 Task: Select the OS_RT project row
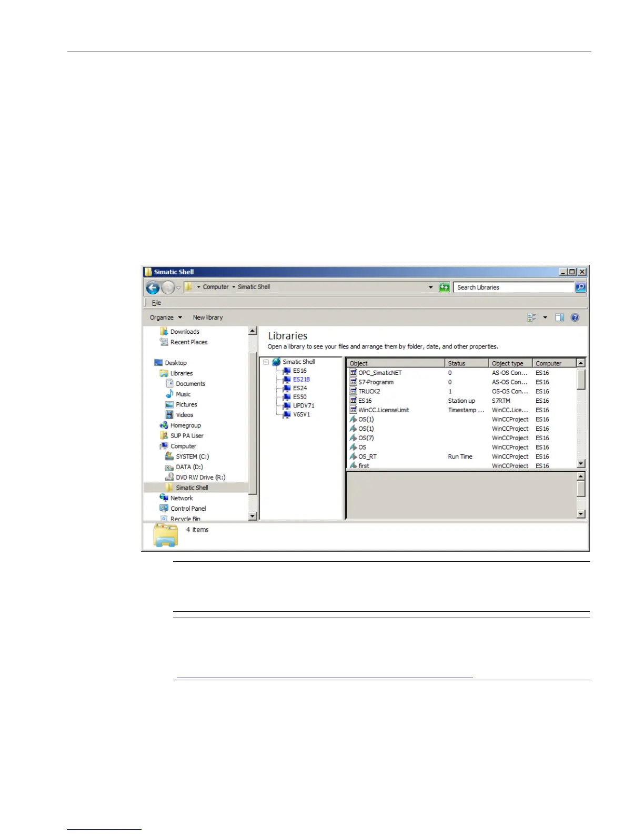(462, 456)
